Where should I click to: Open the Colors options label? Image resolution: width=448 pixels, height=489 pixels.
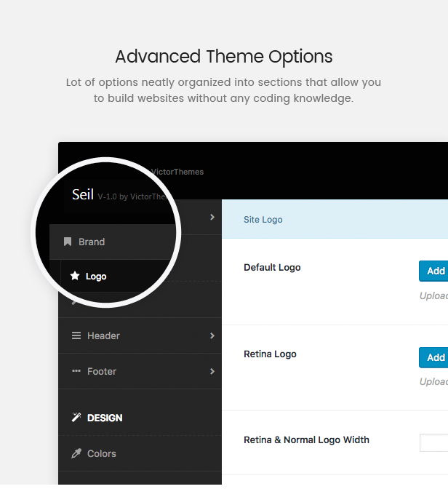coord(102,453)
